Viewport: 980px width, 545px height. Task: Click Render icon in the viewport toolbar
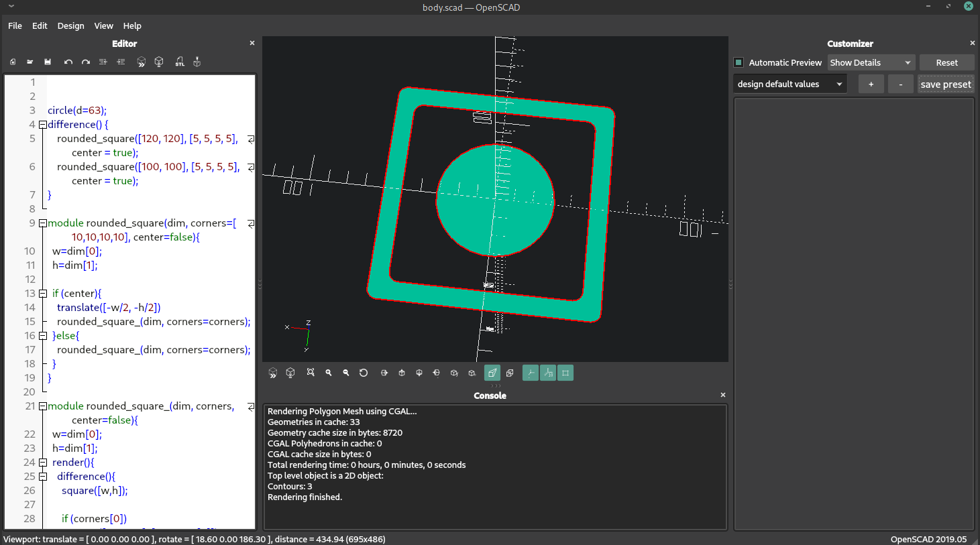[x=290, y=373]
